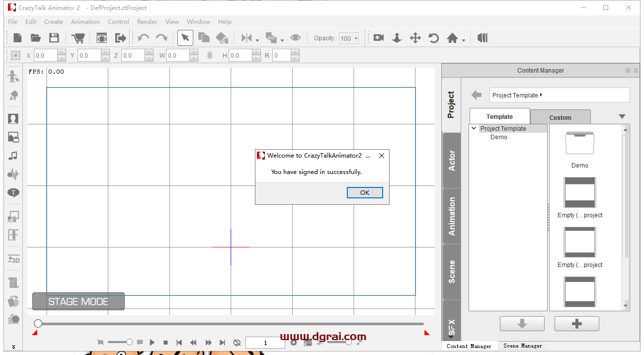
Task: Select the four-way pan camera tool
Action: (415, 38)
